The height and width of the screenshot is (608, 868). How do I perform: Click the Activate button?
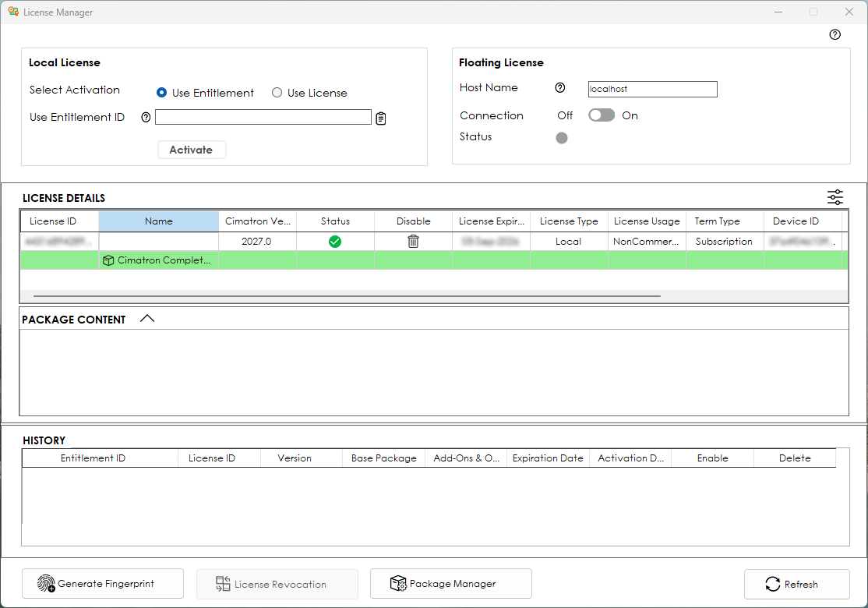click(192, 150)
